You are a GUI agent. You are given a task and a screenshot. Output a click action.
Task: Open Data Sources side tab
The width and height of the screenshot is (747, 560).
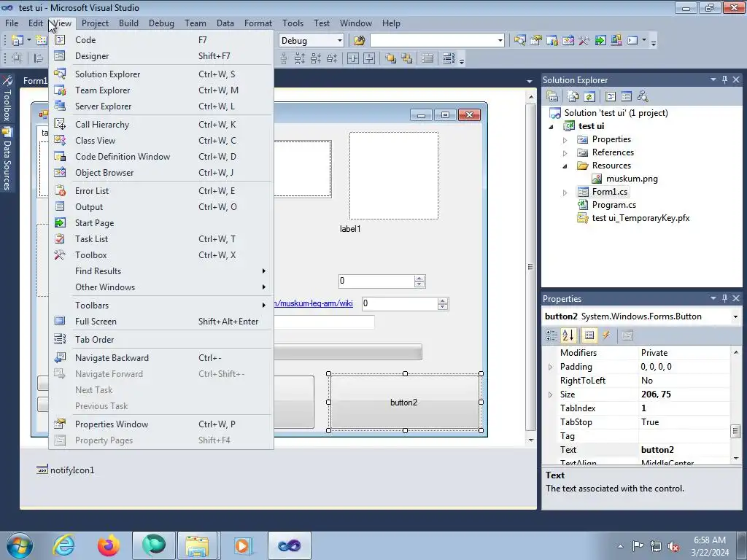(x=7, y=160)
